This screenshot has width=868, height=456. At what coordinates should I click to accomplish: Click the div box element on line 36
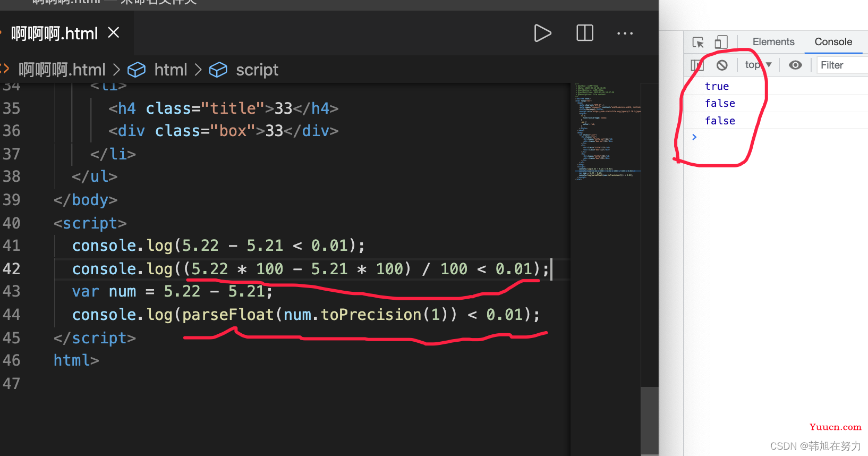(x=223, y=131)
